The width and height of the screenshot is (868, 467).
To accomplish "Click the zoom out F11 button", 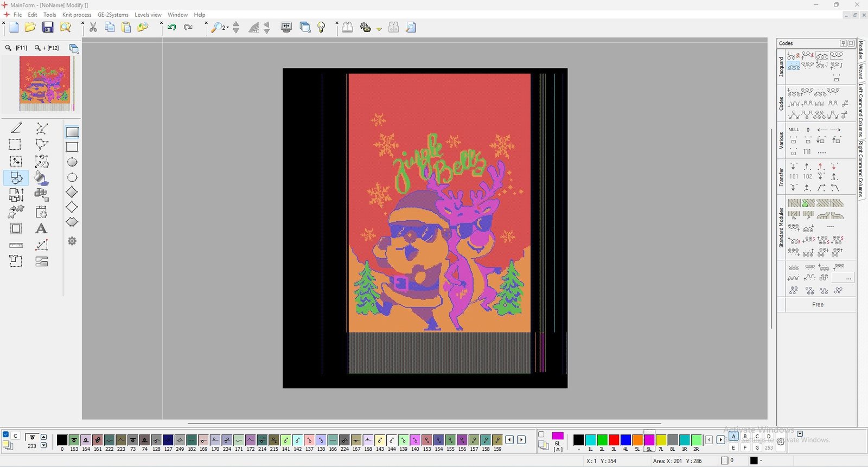I will point(16,48).
